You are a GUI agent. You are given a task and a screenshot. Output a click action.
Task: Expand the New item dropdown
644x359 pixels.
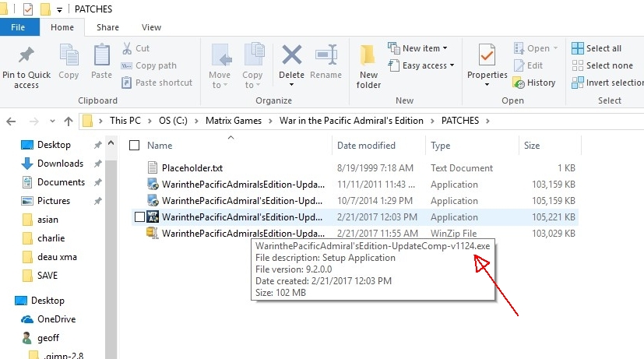click(x=445, y=48)
